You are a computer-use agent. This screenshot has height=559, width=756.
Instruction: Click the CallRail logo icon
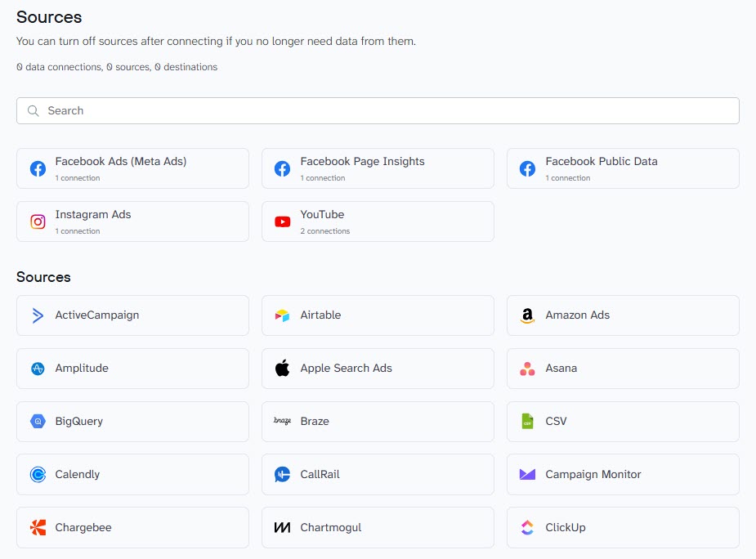click(283, 475)
